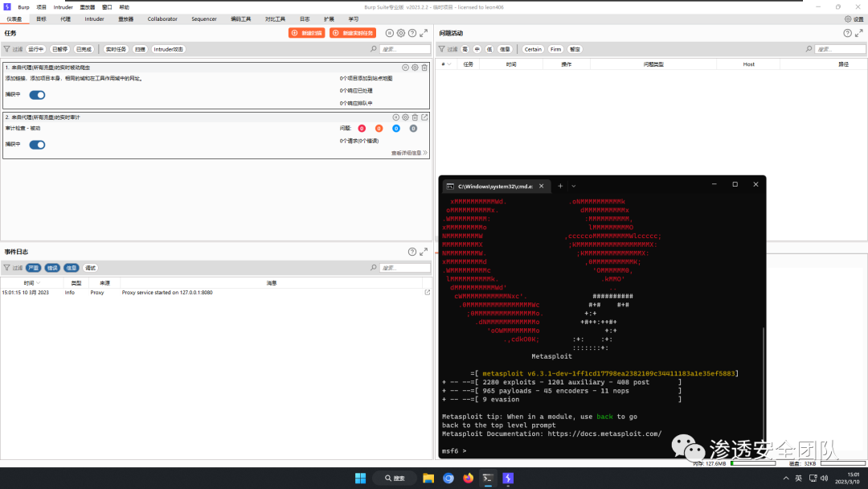Open File Explorer from the taskbar
Screen dimensions: 868x489
click(x=428, y=478)
